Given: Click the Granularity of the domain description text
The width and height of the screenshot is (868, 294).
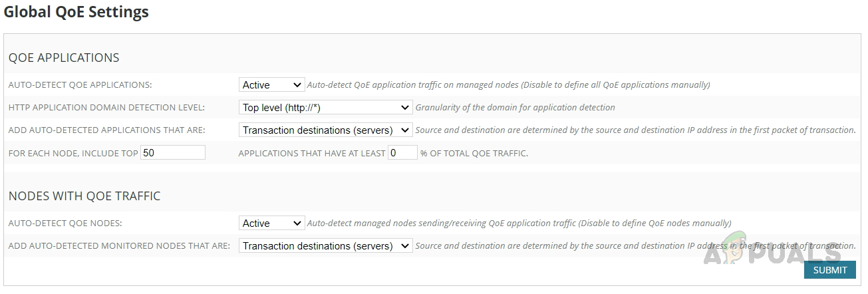Looking at the screenshot, I should (515, 107).
